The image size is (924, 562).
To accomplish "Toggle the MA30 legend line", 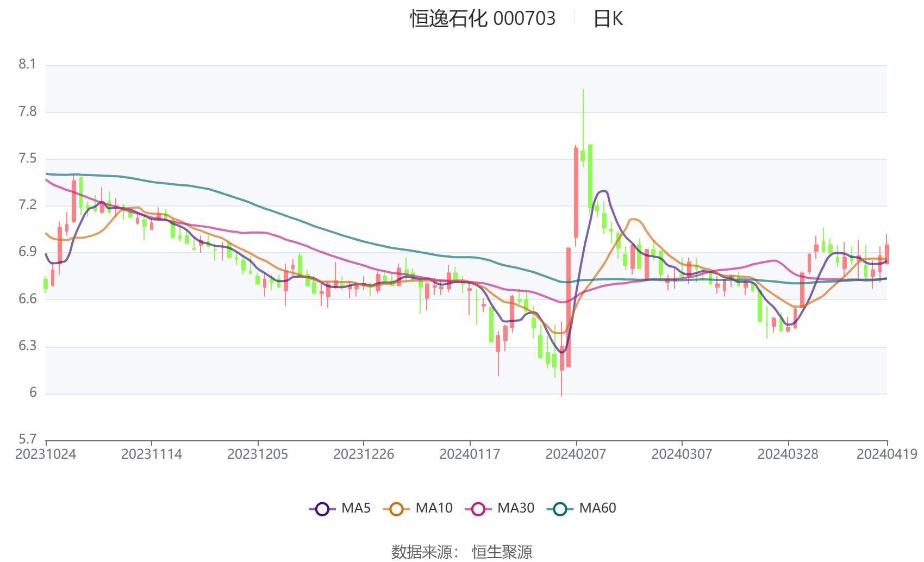I will point(500,508).
